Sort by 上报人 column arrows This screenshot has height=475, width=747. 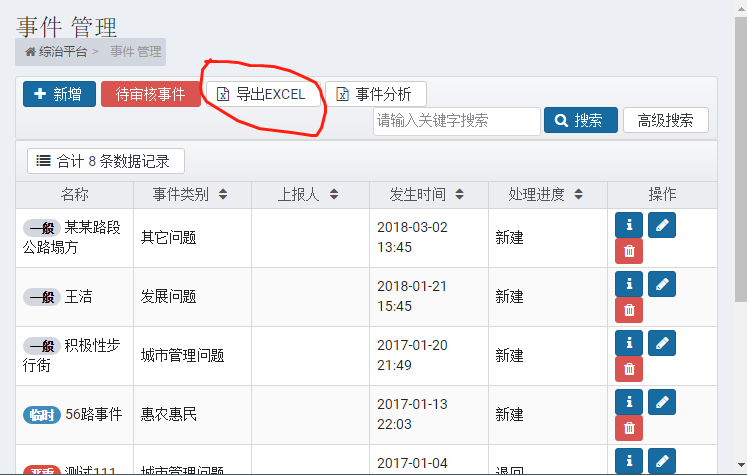coord(334,194)
